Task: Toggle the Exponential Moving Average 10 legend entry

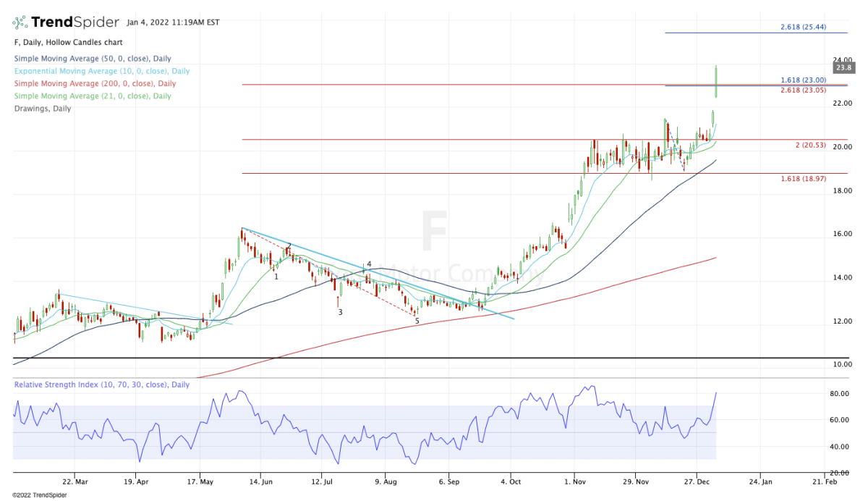Action: tap(101, 71)
